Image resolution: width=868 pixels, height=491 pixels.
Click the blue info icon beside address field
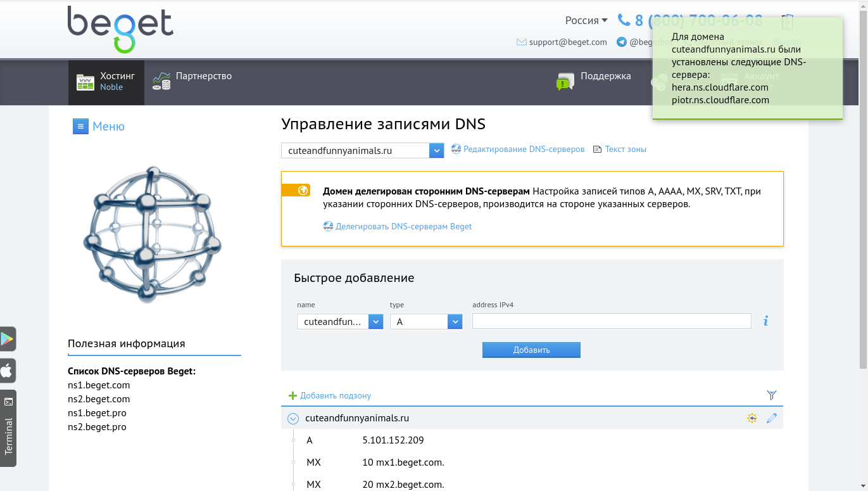[x=765, y=321]
